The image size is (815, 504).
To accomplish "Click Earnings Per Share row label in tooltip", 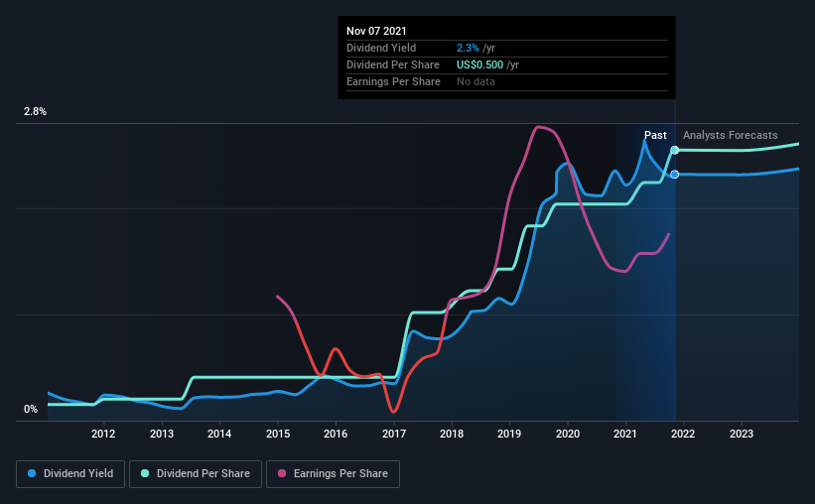I will 393,81.
